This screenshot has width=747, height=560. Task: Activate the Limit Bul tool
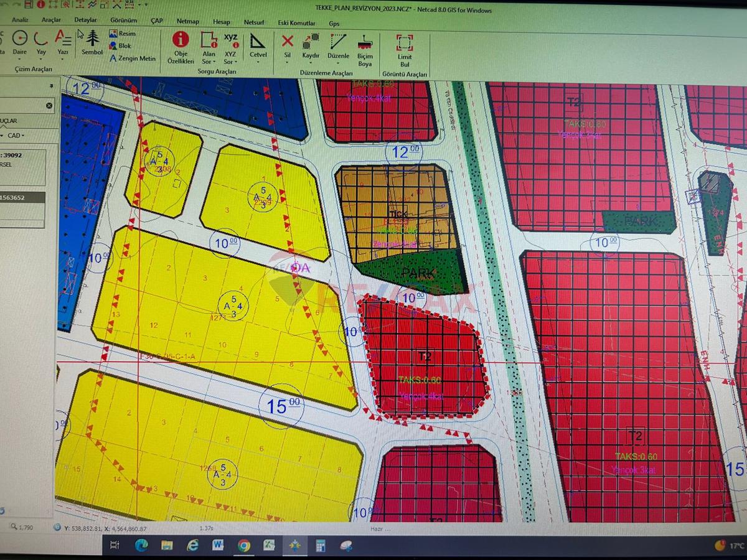coord(405,49)
